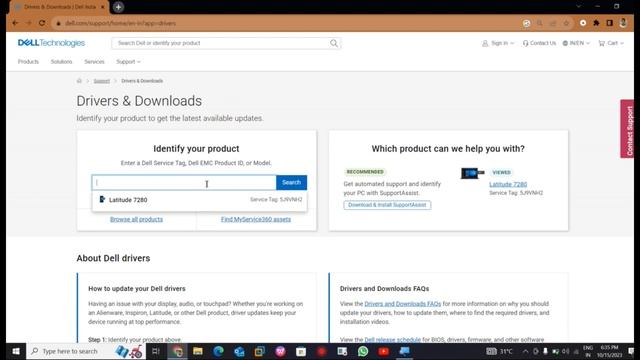Open the viewed Latitude 7280 link
The height and width of the screenshot is (360, 640).
click(508, 184)
